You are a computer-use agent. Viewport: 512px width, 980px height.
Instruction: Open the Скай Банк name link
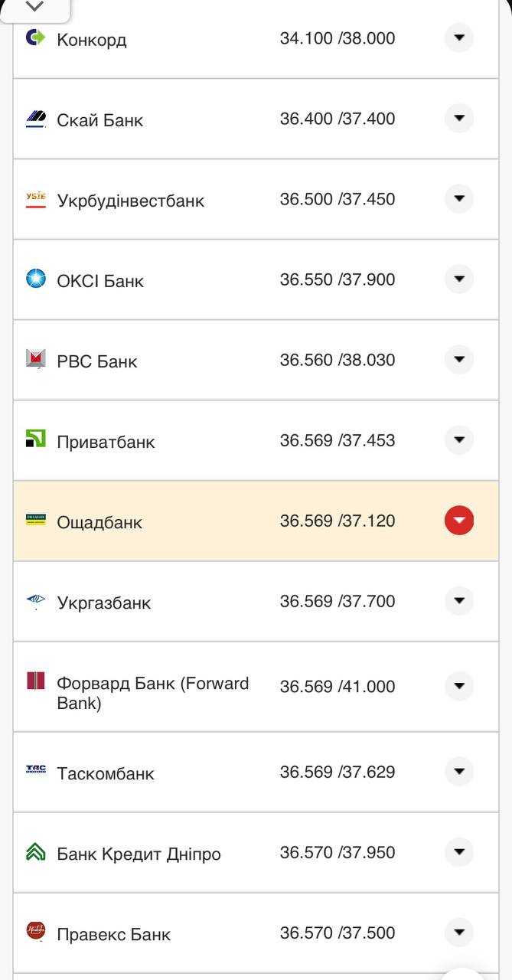[100, 120]
